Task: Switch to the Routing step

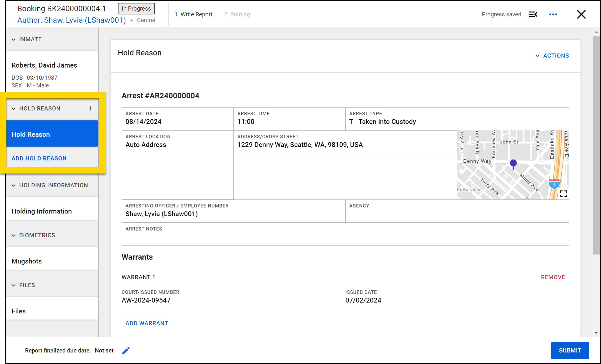Action: [237, 14]
